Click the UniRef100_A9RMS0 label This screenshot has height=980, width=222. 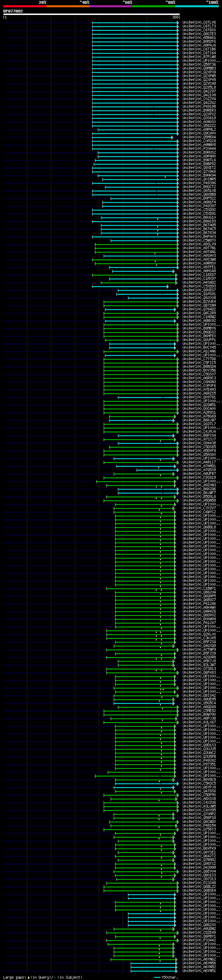[199, 263]
